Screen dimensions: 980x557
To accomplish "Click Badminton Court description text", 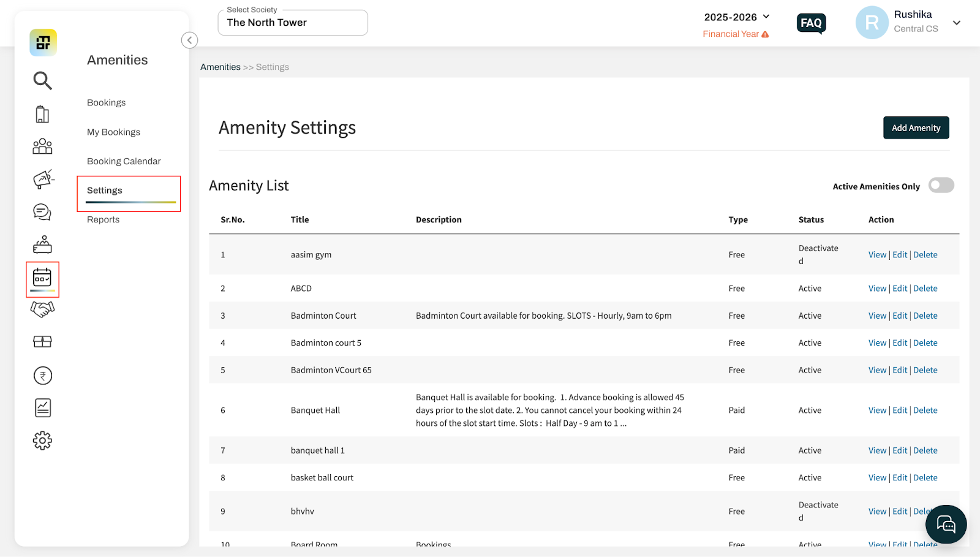I will click(x=543, y=316).
